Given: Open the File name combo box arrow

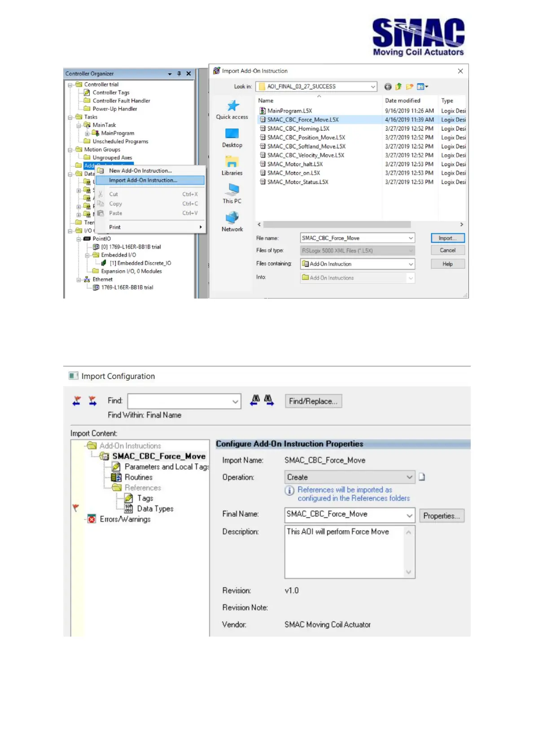Looking at the screenshot, I should pos(411,238).
